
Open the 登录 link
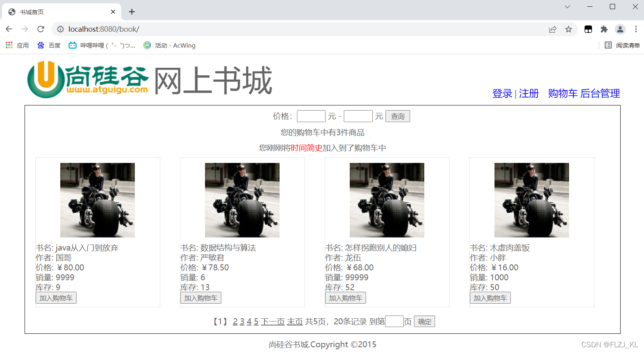(502, 94)
